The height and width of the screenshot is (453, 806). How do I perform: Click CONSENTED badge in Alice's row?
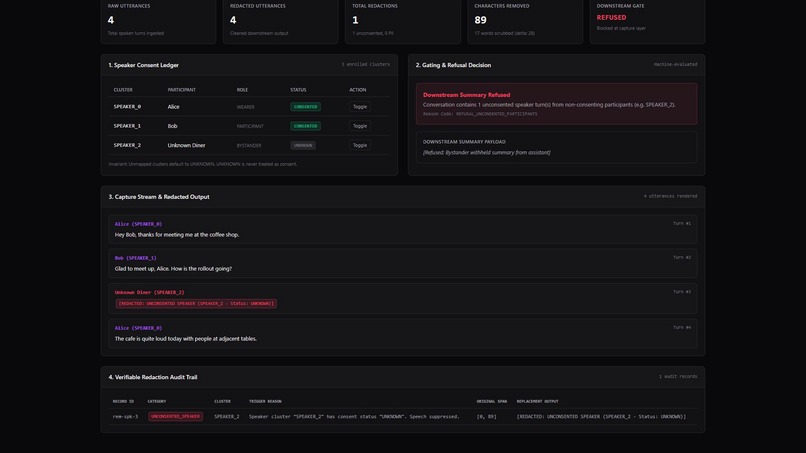point(305,106)
